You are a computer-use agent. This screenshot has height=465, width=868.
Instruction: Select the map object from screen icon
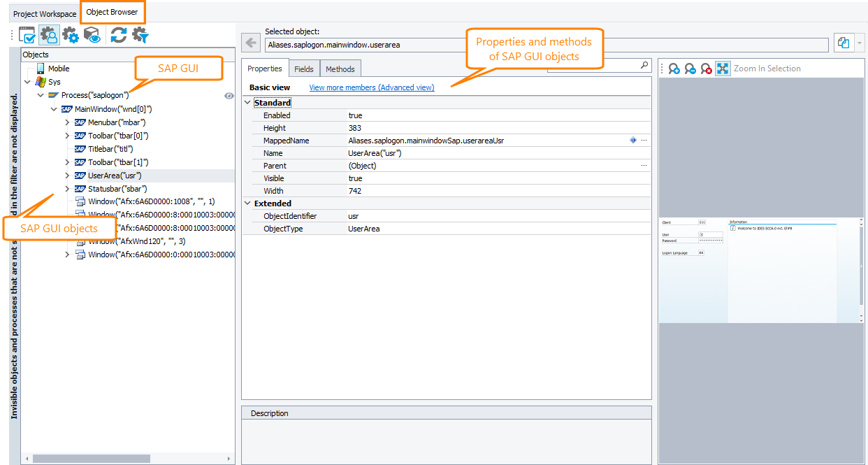coord(27,34)
